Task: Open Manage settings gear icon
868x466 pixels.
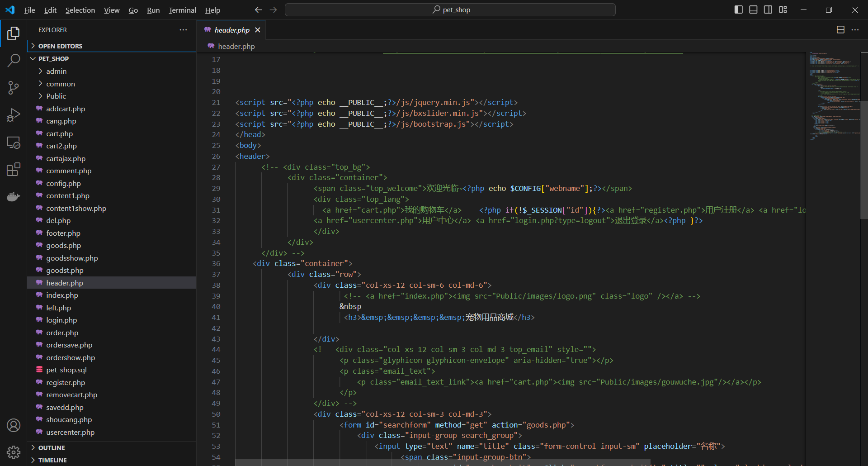Action: click(14, 452)
